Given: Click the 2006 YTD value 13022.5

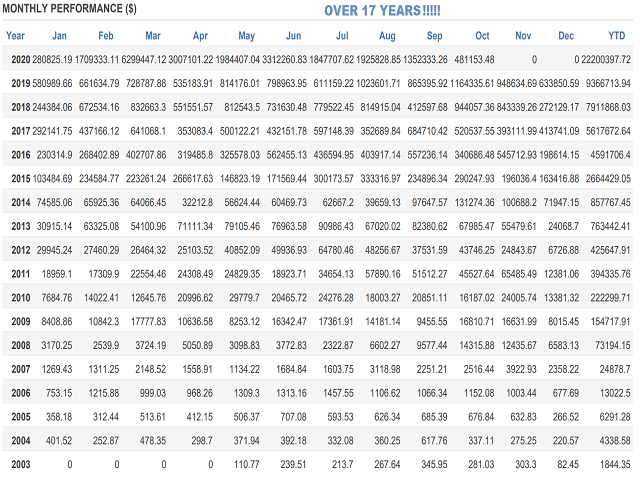Looking at the screenshot, I should point(615,393).
